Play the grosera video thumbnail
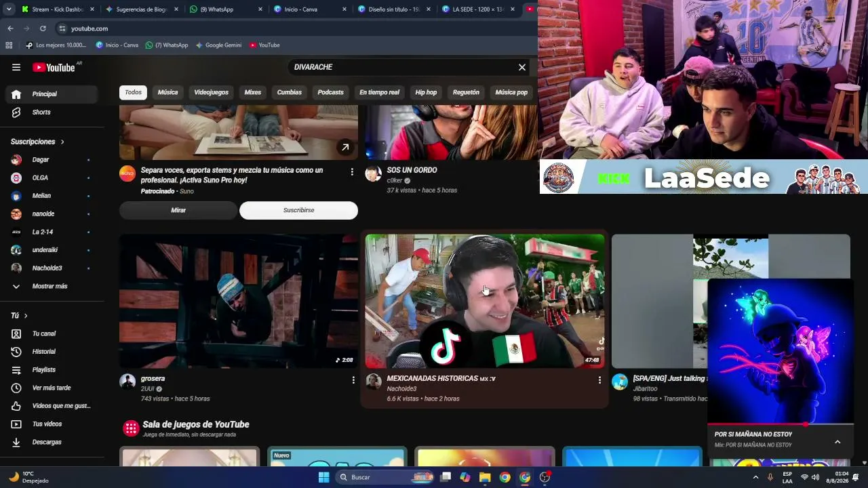868x488 pixels. point(239,301)
